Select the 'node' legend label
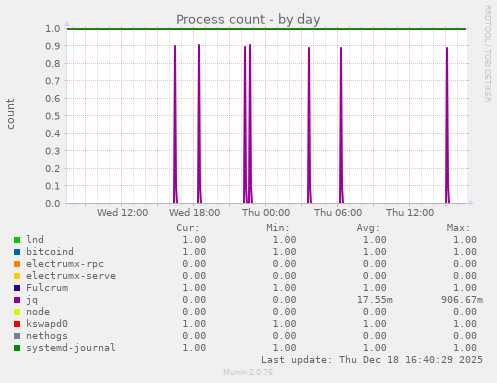The height and width of the screenshot is (383, 497). pos(38,312)
